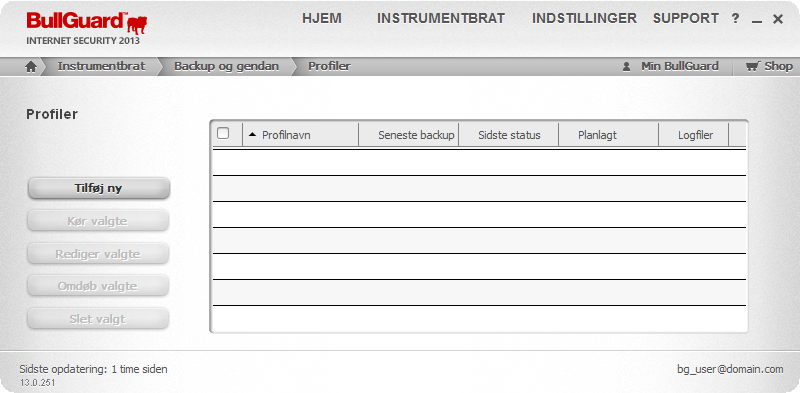The height and width of the screenshot is (393, 800).
Task: Close the BullGuard window
Action: coord(778,19)
